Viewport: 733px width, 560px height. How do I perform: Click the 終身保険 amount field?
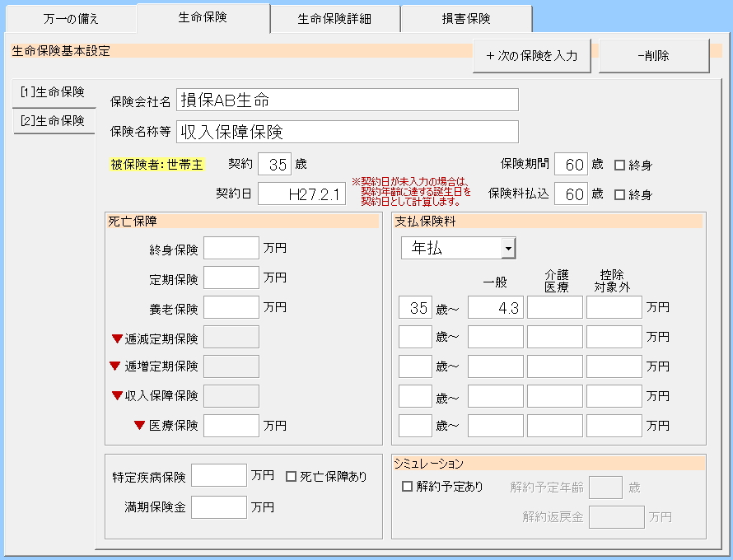pyautogui.click(x=231, y=248)
